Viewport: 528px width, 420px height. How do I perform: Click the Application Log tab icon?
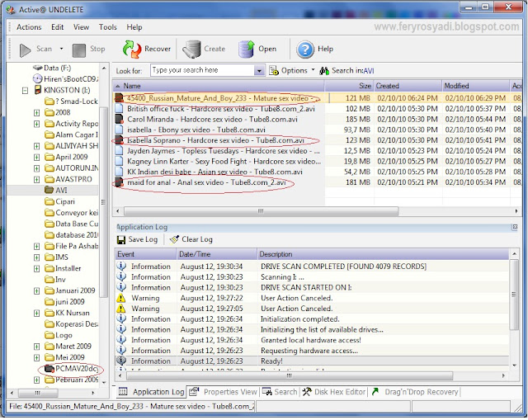(x=123, y=391)
